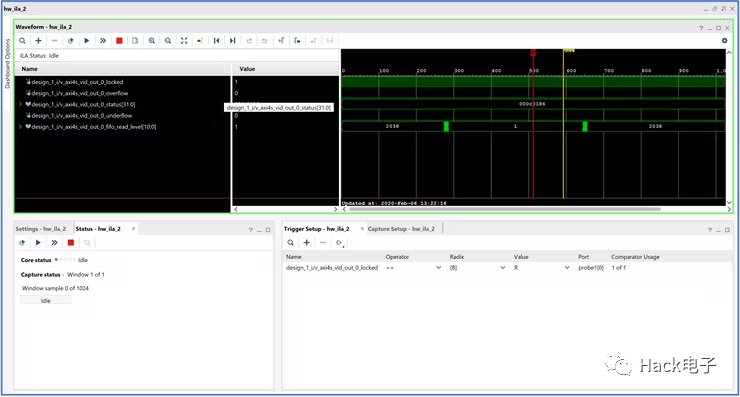Click probe1[0] port cell
This screenshot has height=397, width=740.
[x=591, y=268]
